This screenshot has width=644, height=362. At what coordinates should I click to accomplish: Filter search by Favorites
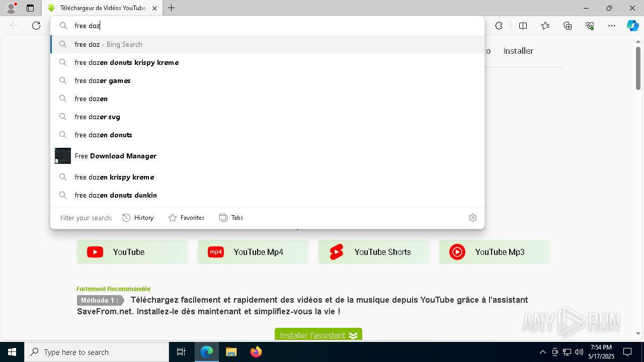[x=186, y=218]
